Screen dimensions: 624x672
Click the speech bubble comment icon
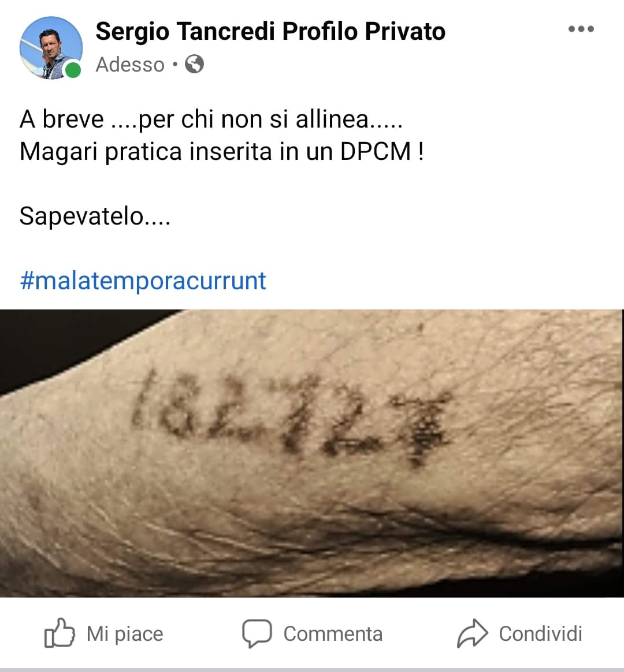[x=257, y=633]
